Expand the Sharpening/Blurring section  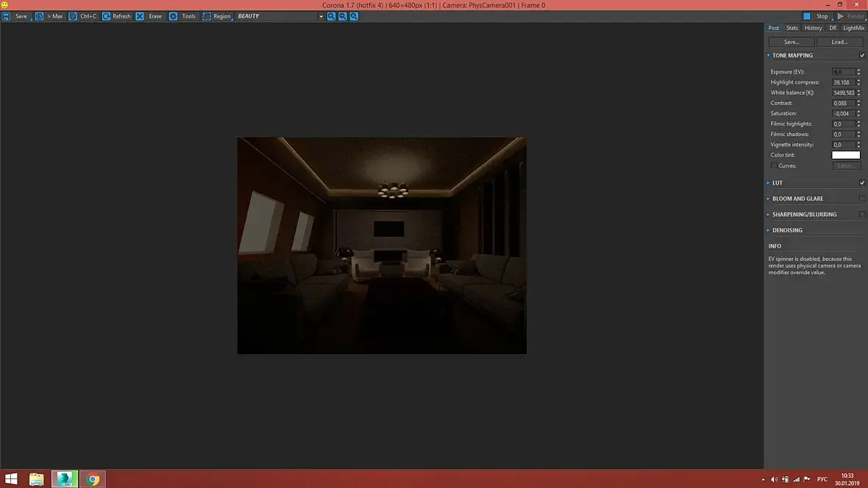(x=769, y=214)
